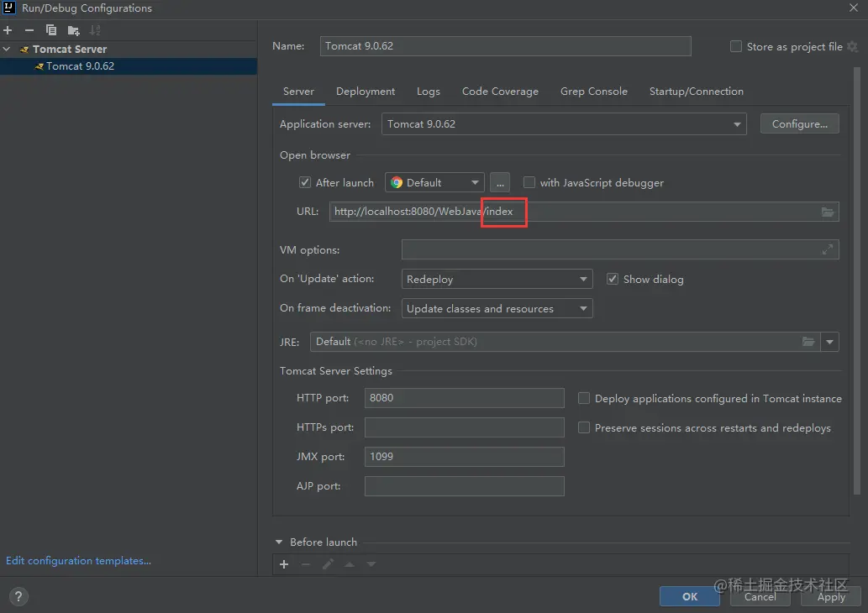Image resolution: width=868 pixels, height=613 pixels.
Task: Click the OK button
Action: pyautogui.click(x=689, y=596)
